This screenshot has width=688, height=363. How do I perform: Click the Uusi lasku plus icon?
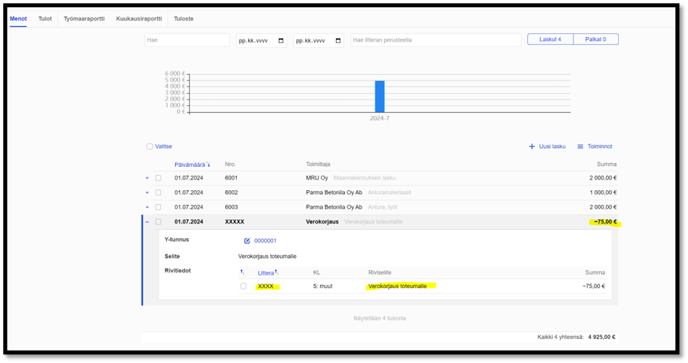(x=532, y=147)
